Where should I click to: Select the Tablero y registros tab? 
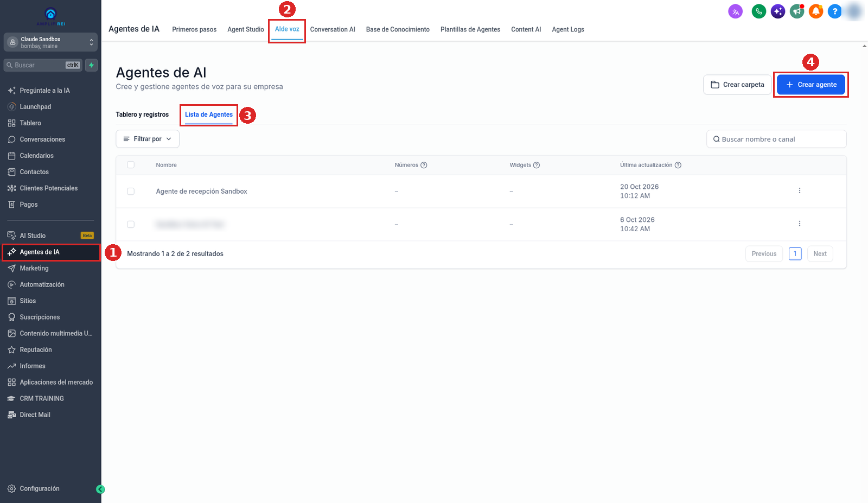[142, 114]
